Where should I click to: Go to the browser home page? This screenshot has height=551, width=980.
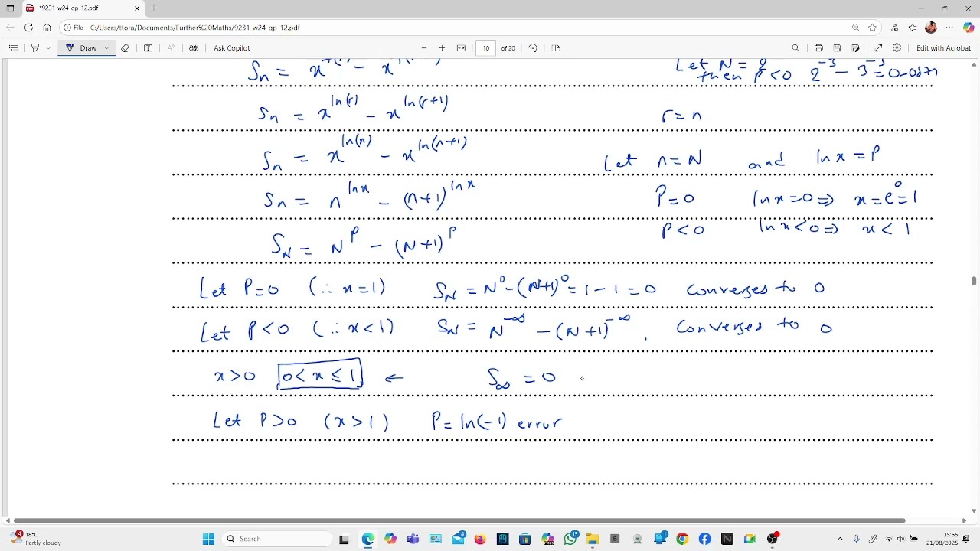coord(47,28)
